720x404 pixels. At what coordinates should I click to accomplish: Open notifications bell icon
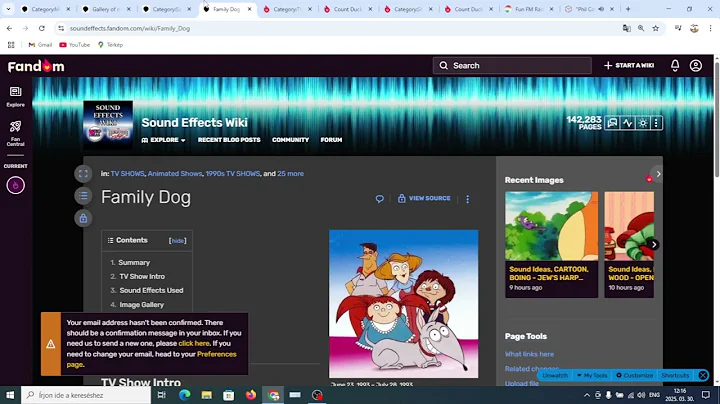click(x=675, y=66)
